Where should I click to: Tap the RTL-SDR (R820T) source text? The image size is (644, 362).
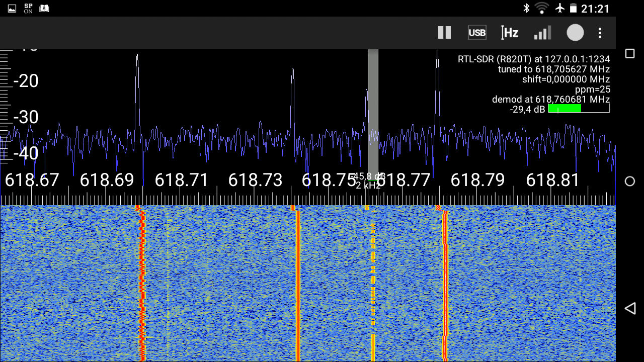coord(534,59)
